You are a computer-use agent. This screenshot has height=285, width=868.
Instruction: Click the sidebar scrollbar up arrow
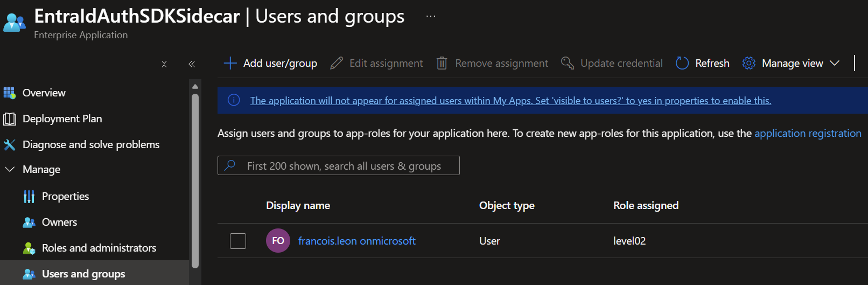point(195,86)
